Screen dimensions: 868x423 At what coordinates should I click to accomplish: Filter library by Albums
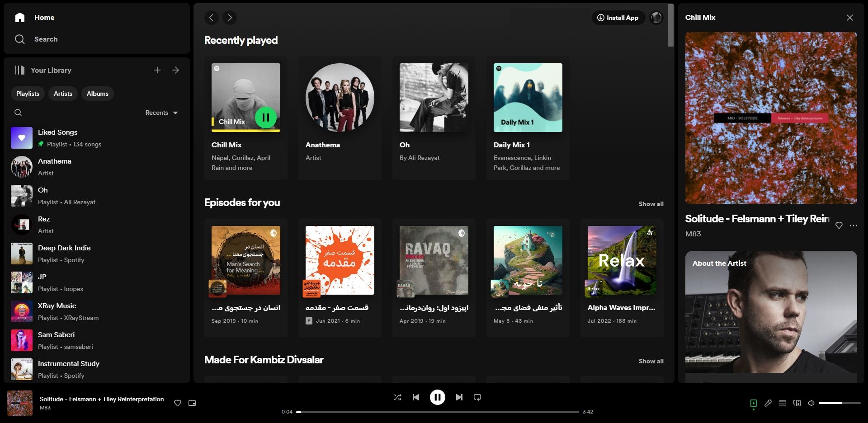coord(98,94)
